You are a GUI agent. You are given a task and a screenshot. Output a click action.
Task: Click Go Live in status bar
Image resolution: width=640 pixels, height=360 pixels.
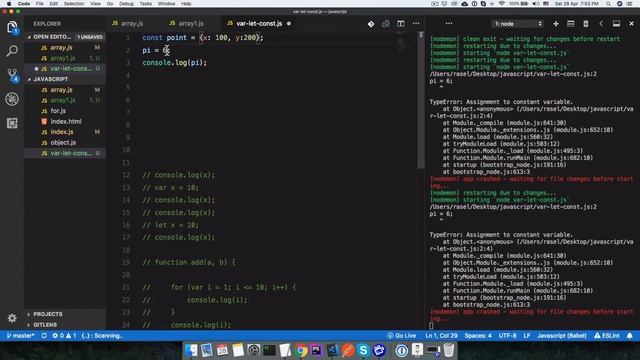point(402,336)
